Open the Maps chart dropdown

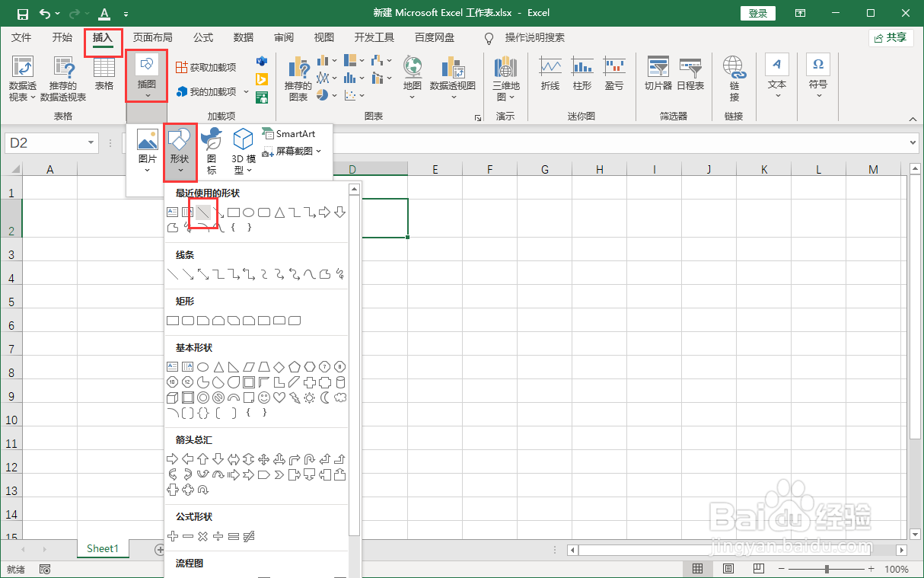tap(413, 78)
